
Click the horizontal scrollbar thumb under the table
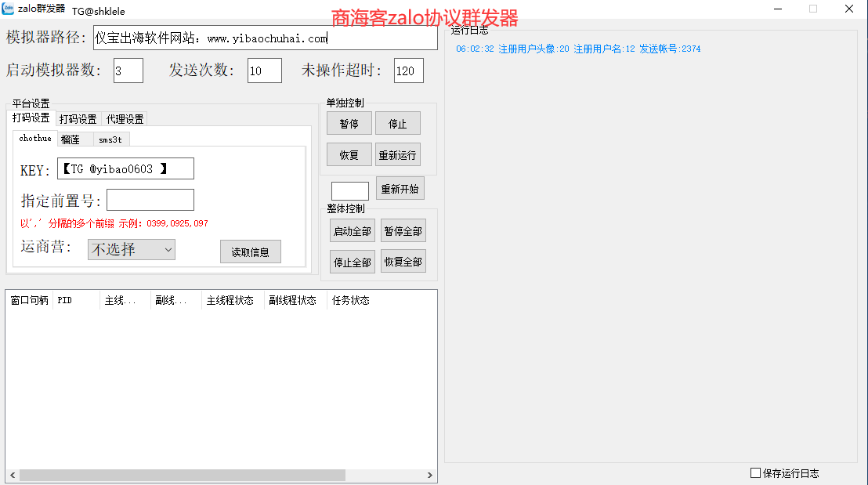point(182,475)
